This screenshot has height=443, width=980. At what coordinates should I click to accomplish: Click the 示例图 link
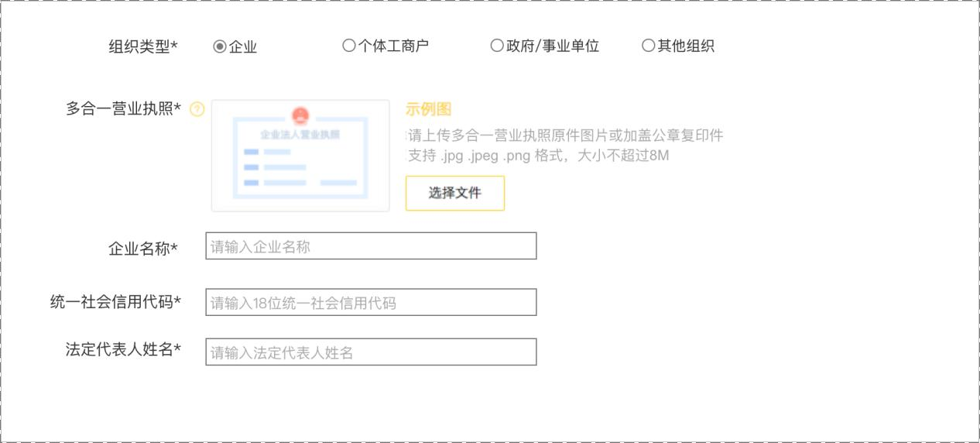[428, 109]
